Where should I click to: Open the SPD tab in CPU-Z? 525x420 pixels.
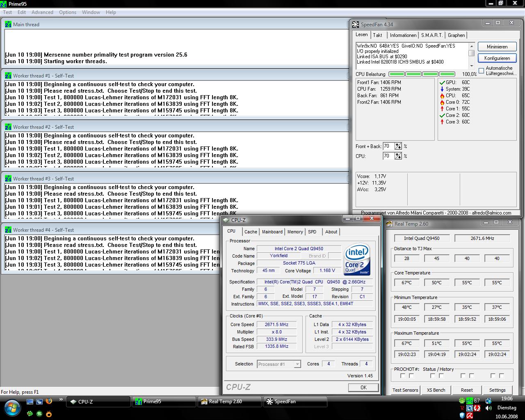pyautogui.click(x=312, y=232)
